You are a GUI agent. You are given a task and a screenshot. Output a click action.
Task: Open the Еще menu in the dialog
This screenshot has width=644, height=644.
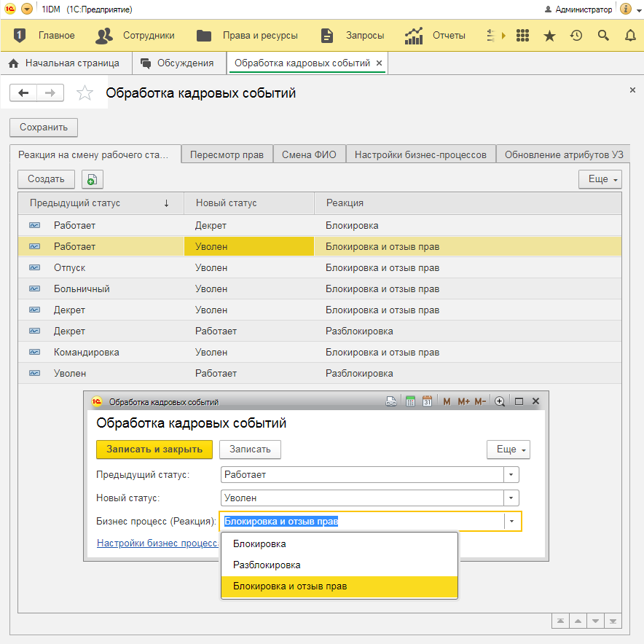(508, 449)
